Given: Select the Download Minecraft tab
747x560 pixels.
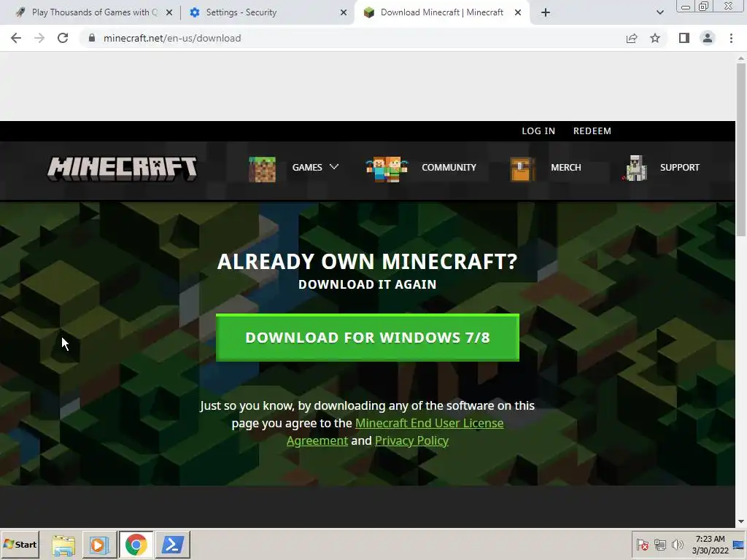Looking at the screenshot, I should (441, 12).
